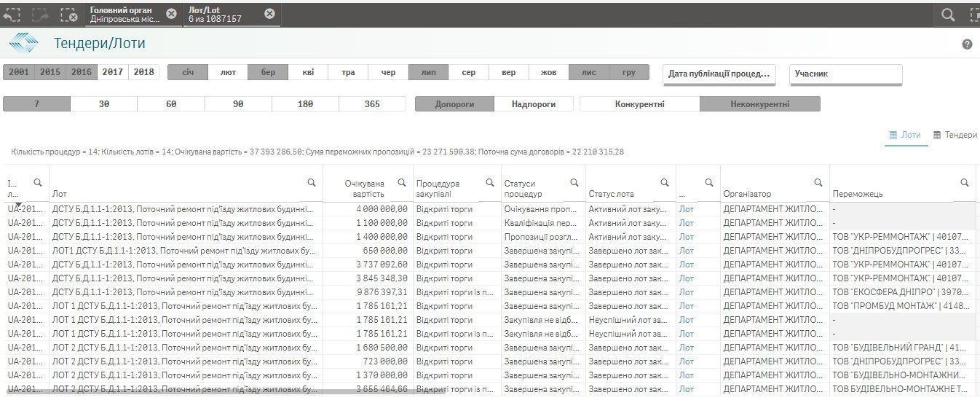Remove the Головний орган selection with its X

point(171,14)
